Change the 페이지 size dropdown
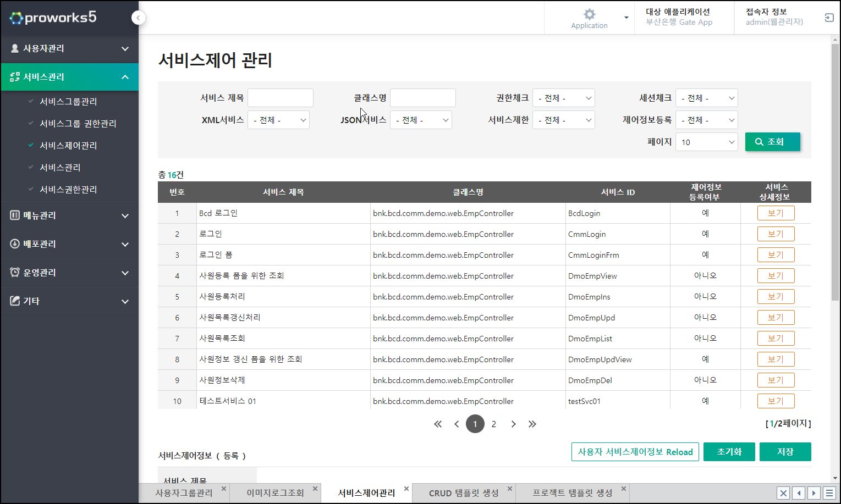841x504 pixels. click(706, 142)
